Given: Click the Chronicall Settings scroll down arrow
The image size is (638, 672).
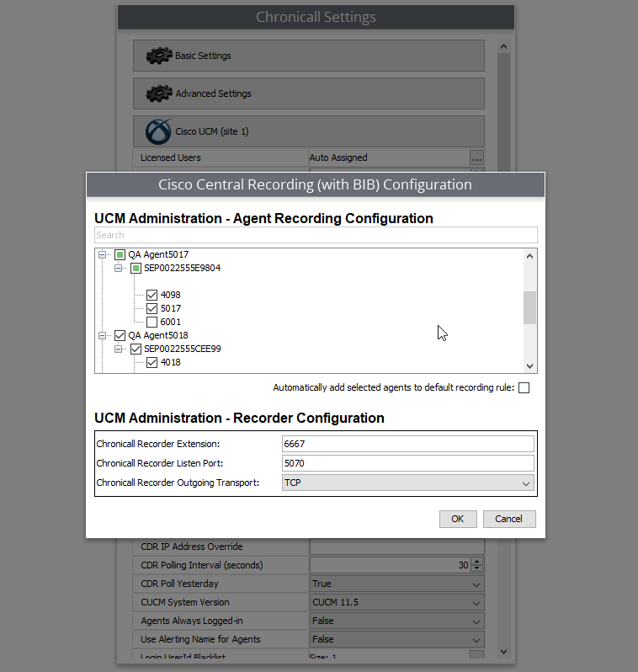Looking at the screenshot, I should click(x=504, y=652).
